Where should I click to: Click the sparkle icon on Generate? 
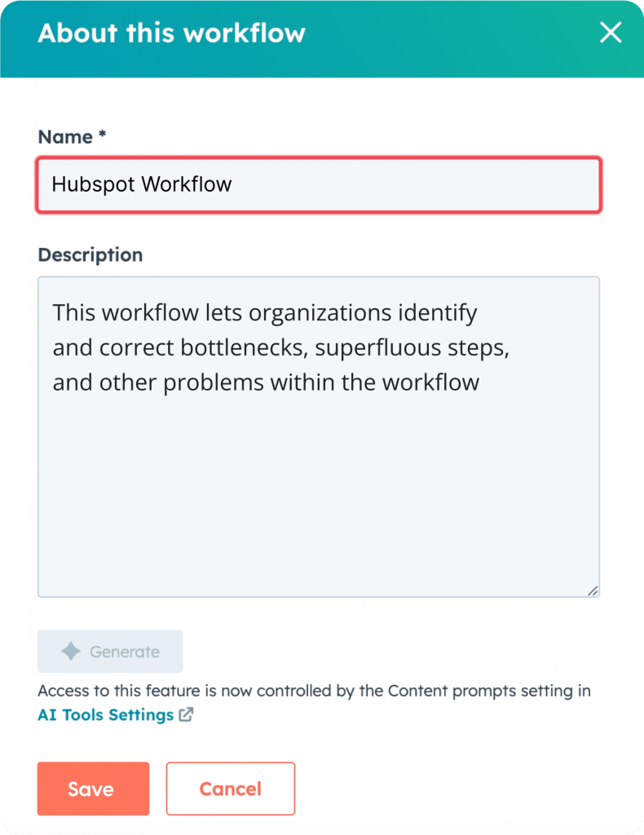(x=71, y=652)
